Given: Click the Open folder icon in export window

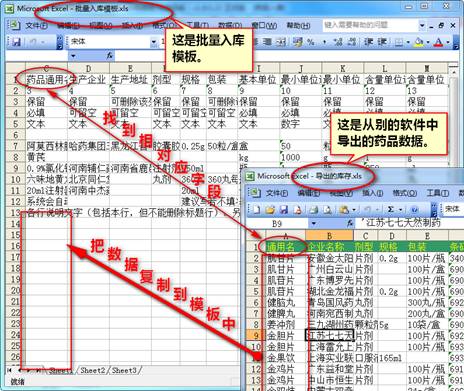Looking at the screenshot, I should pyautogui.click(x=270, y=210).
